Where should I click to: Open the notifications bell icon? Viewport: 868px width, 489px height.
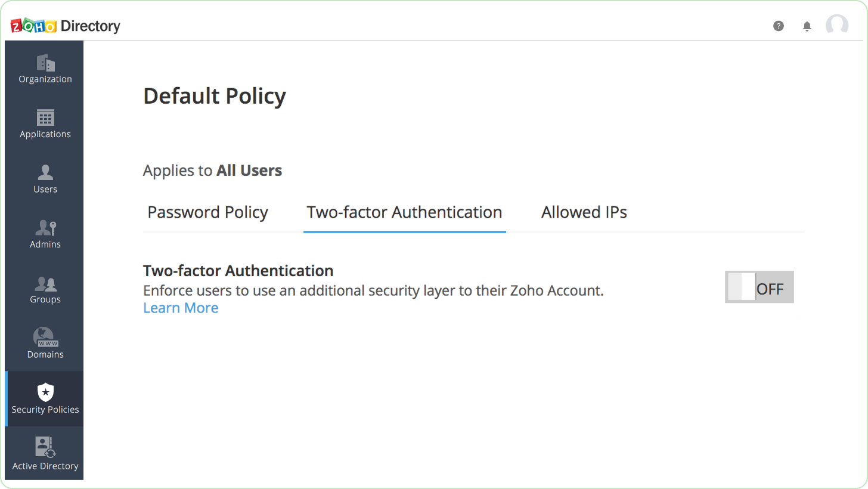click(807, 26)
